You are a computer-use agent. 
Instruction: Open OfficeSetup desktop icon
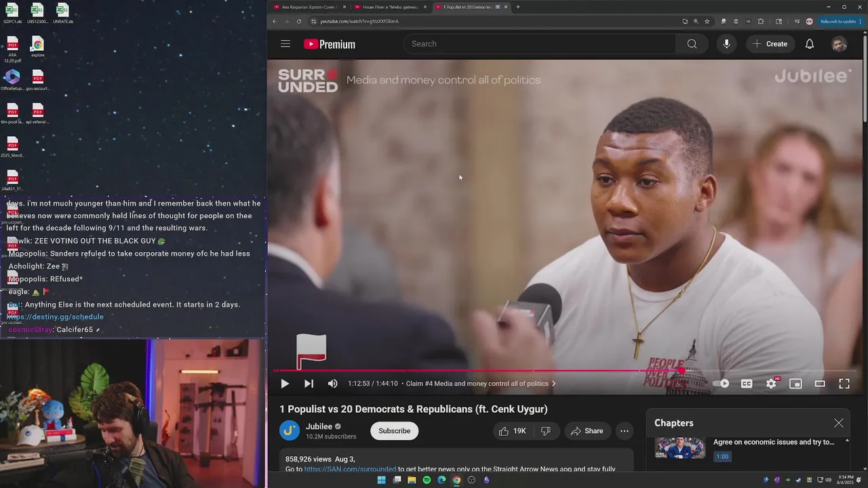tap(12, 80)
